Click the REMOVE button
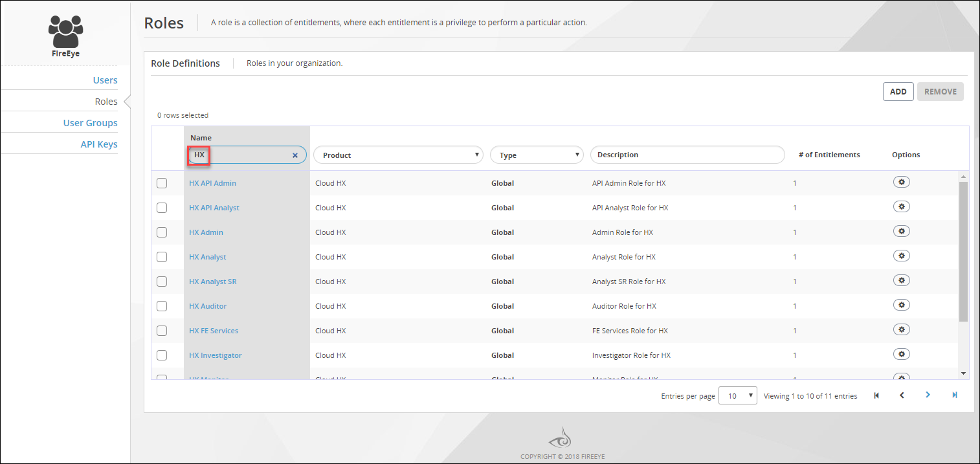 pos(941,91)
